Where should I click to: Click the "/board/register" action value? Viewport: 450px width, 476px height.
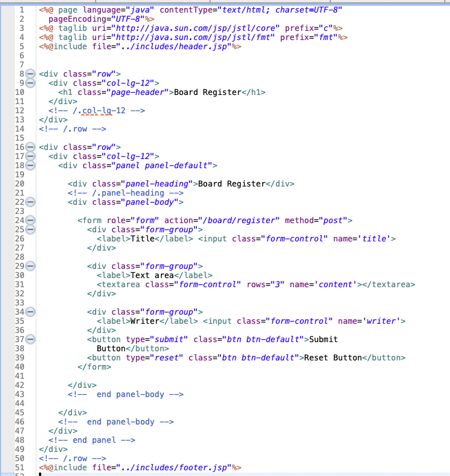(239, 220)
